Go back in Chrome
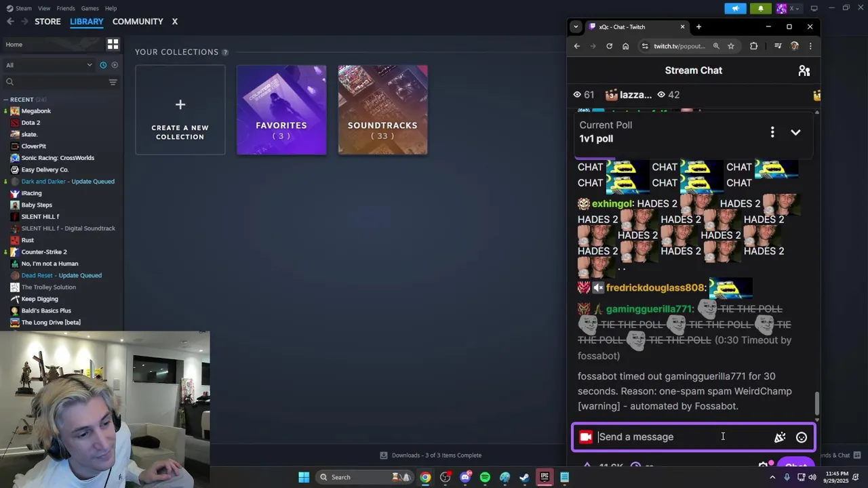The height and width of the screenshot is (488, 868). 577,46
